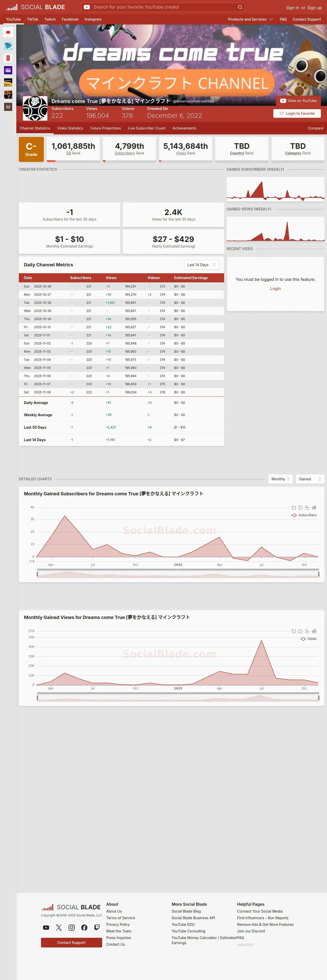327x980 pixels.
Task: Click right handle of Subscribers chart range slider
Action: coord(319,574)
